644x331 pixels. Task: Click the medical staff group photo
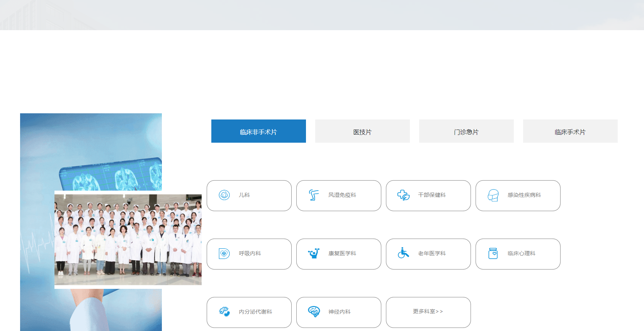pyautogui.click(x=128, y=240)
